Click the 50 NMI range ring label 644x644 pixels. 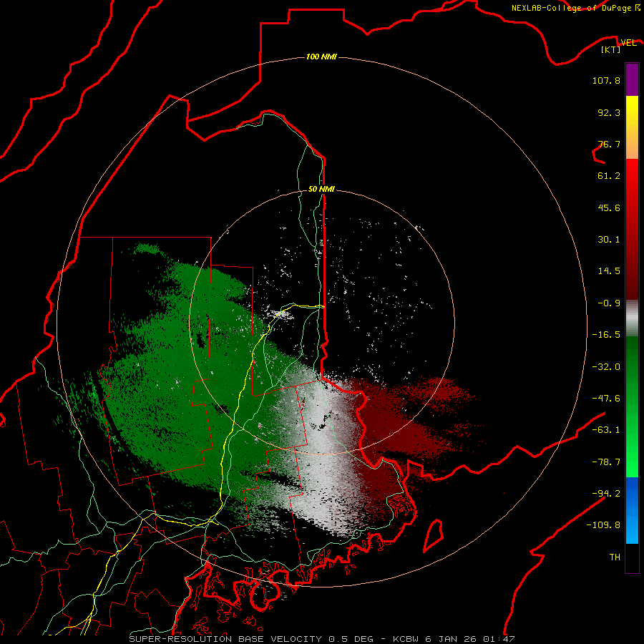[x=321, y=189]
